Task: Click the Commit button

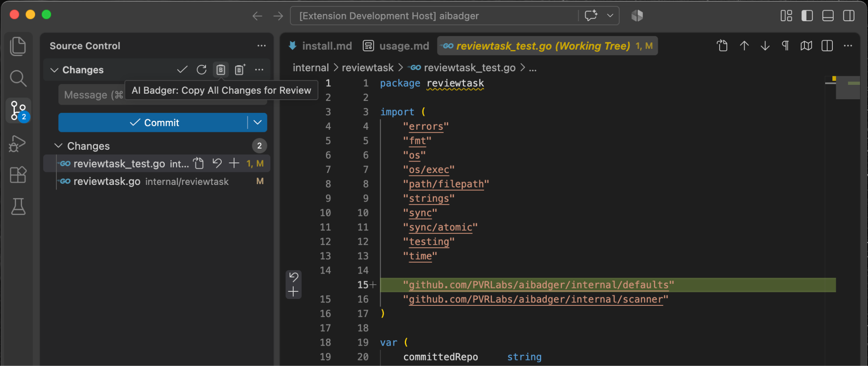Action: tap(153, 122)
